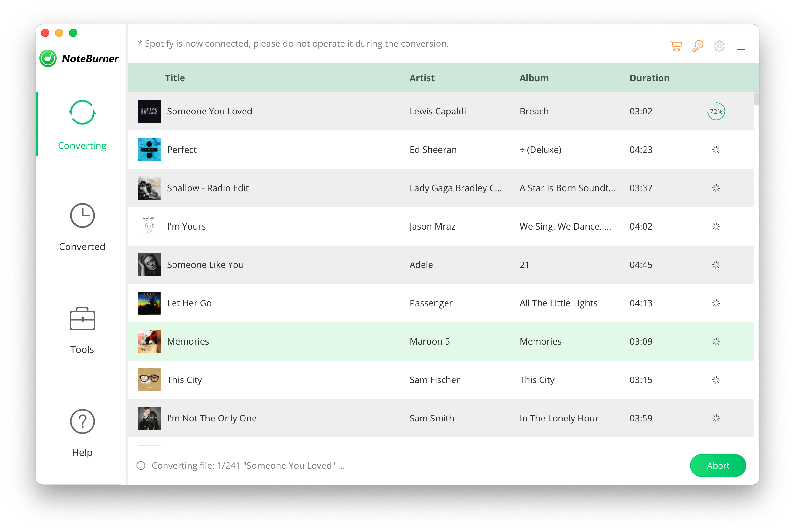
Task: Click the conversion progress indicator 72%
Action: (715, 111)
